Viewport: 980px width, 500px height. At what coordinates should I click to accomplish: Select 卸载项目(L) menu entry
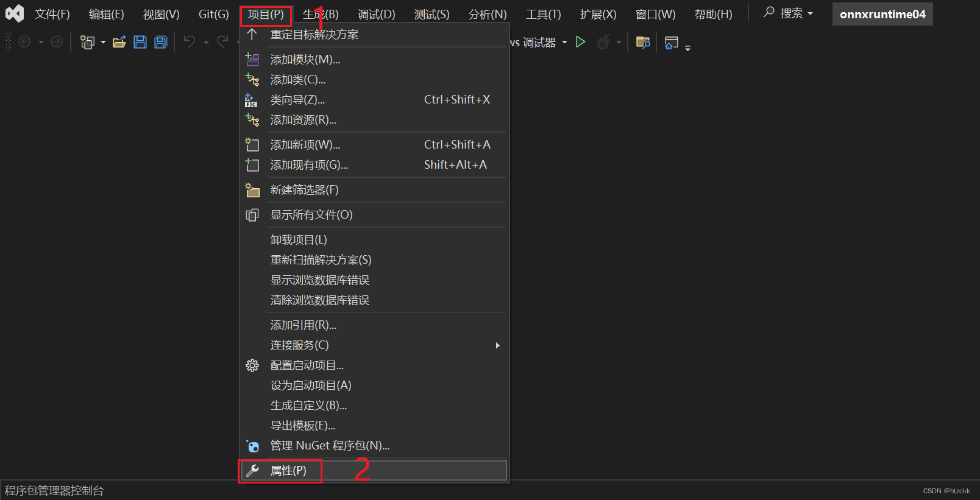[x=374, y=240]
